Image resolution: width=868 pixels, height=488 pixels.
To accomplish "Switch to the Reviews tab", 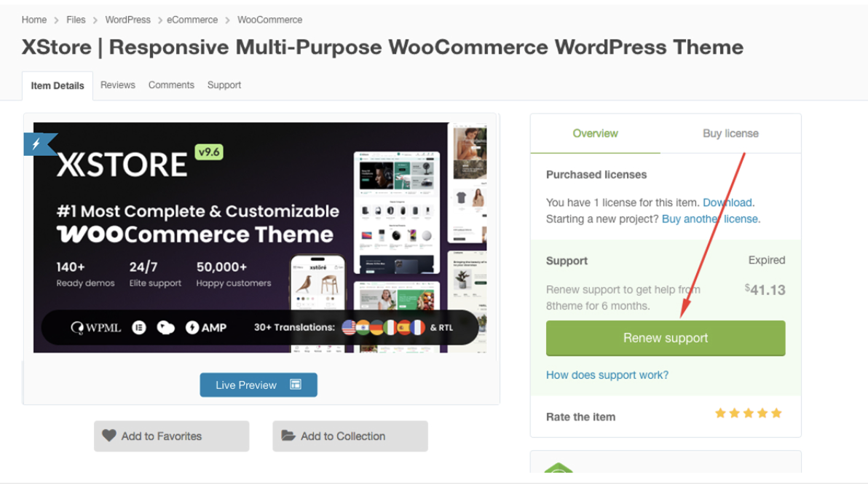I will [117, 84].
